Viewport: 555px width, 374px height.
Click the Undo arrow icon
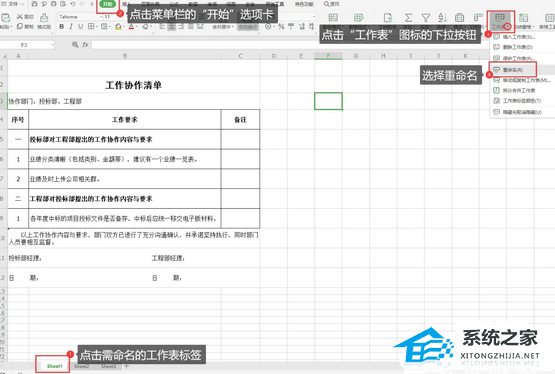(73, 4)
